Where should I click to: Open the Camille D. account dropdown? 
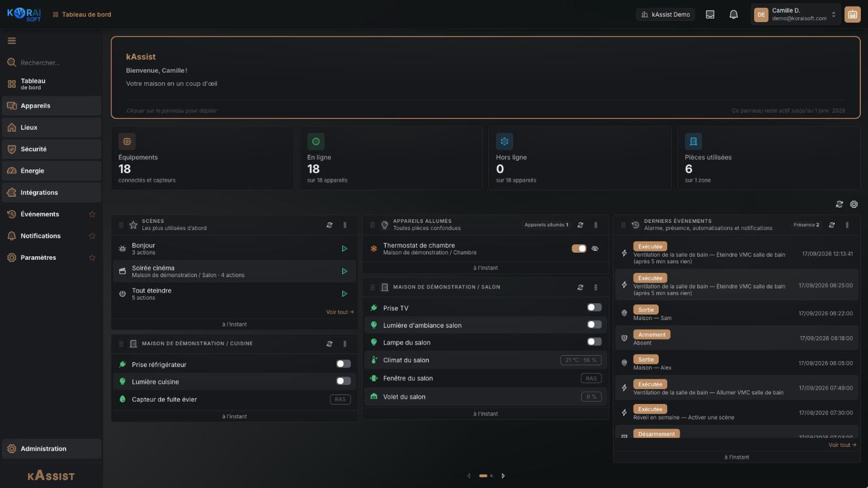click(x=796, y=14)
